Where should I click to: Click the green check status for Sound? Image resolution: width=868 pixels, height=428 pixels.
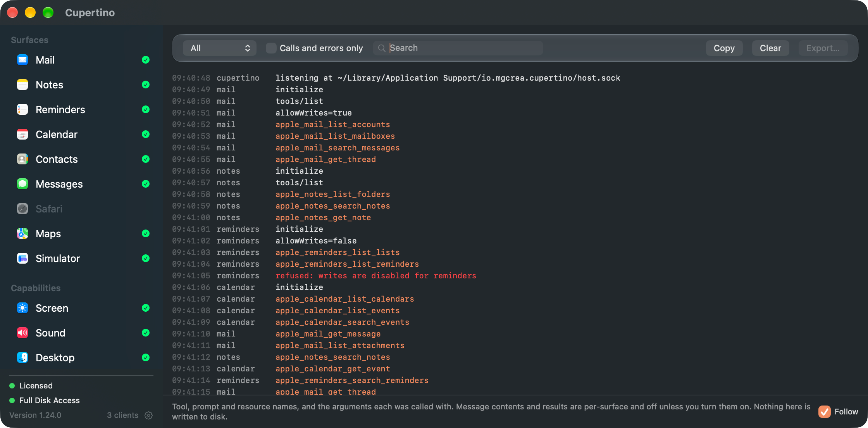(146, 333)
